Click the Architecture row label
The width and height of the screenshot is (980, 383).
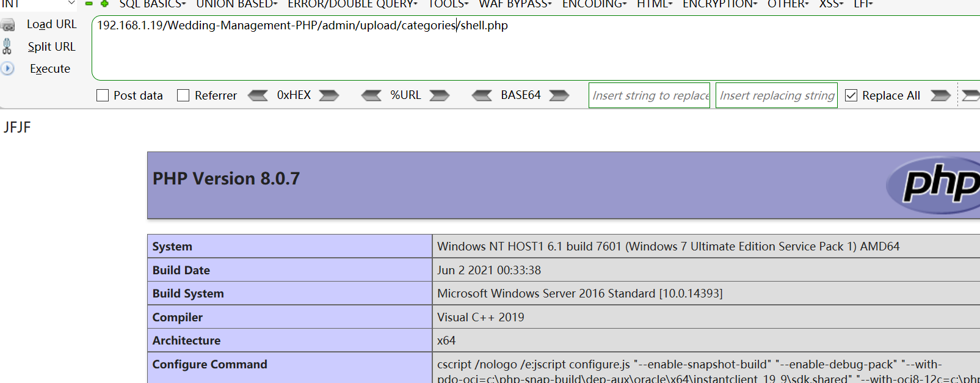click(186, 340)
